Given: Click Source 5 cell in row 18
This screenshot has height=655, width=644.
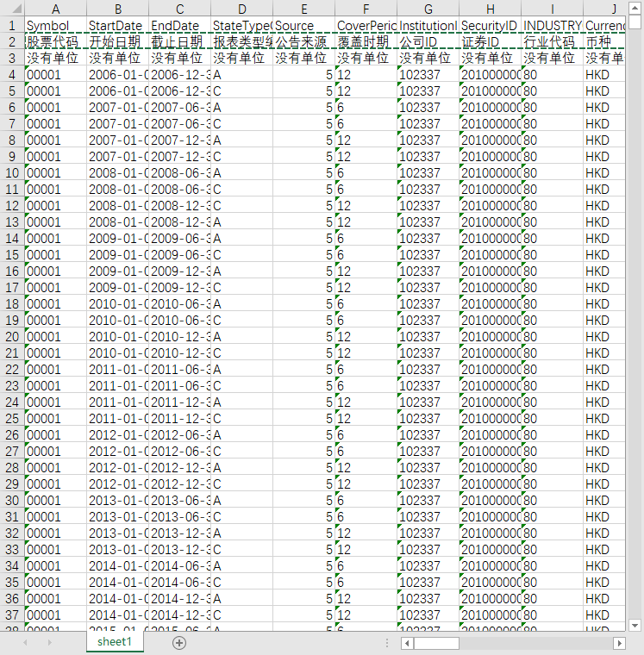Looking at the screenshot, I should pyautogui.click(x=303, y=304).
